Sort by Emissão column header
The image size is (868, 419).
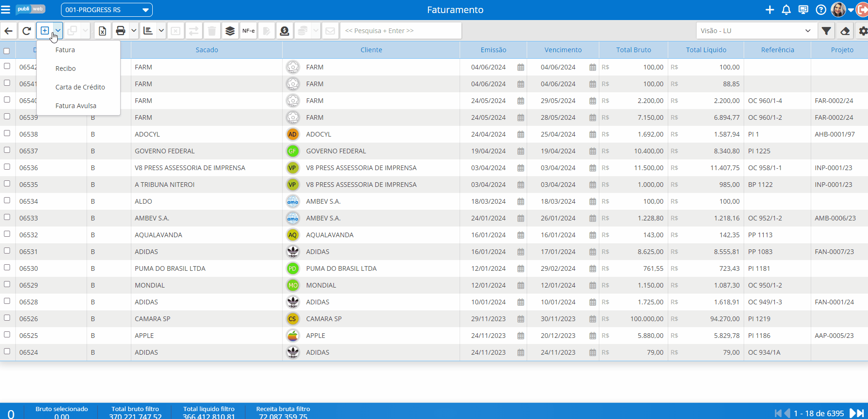point(494,50)
